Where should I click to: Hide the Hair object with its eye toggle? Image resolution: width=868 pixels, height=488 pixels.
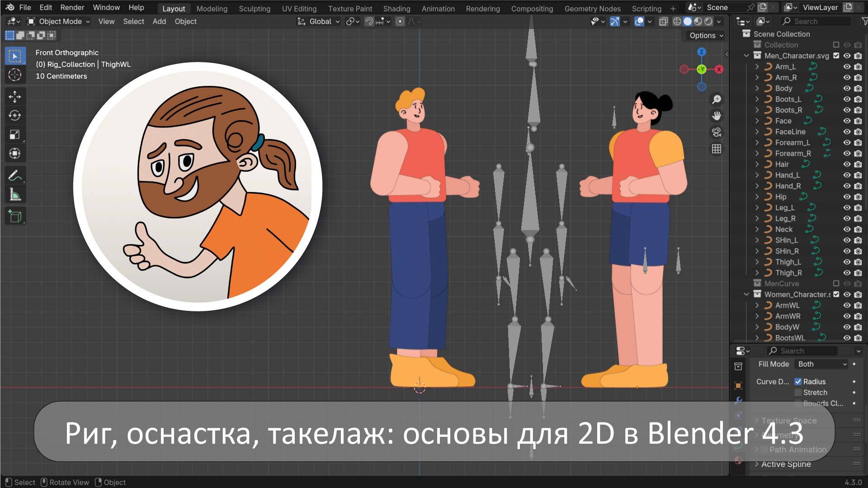tap(847, 164)
